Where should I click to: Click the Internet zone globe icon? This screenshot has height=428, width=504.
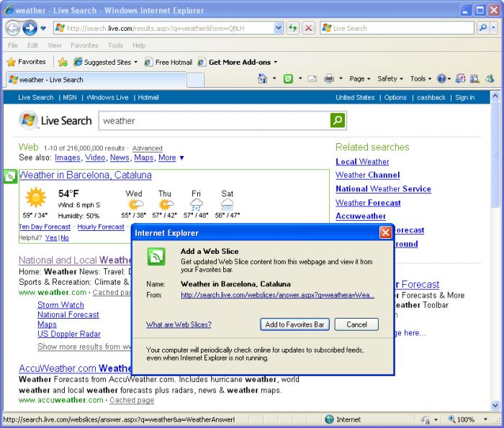[x=329, y=419]
